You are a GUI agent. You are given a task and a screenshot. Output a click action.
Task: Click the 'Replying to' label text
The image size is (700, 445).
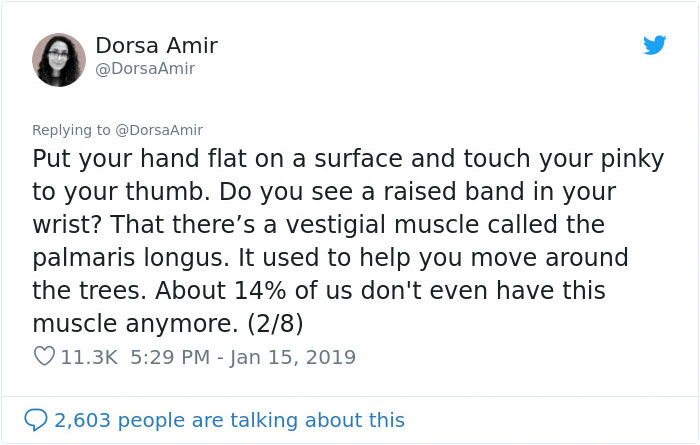click(72, 130)
